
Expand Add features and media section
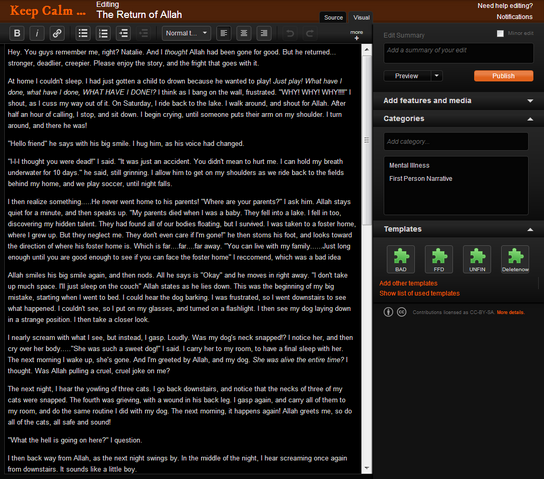458,101
